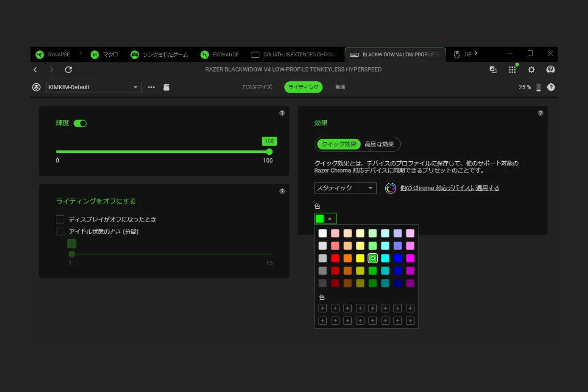Select the BlackWidow V4 Low-Profile tab

(395, 54)
